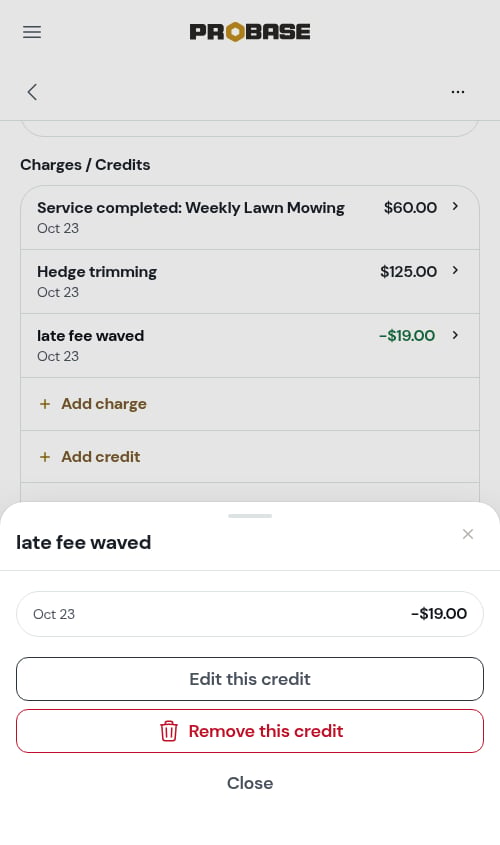500x845 pixels.
Task: Close the bottom sheet with X icon
Action: coord(468,534)
